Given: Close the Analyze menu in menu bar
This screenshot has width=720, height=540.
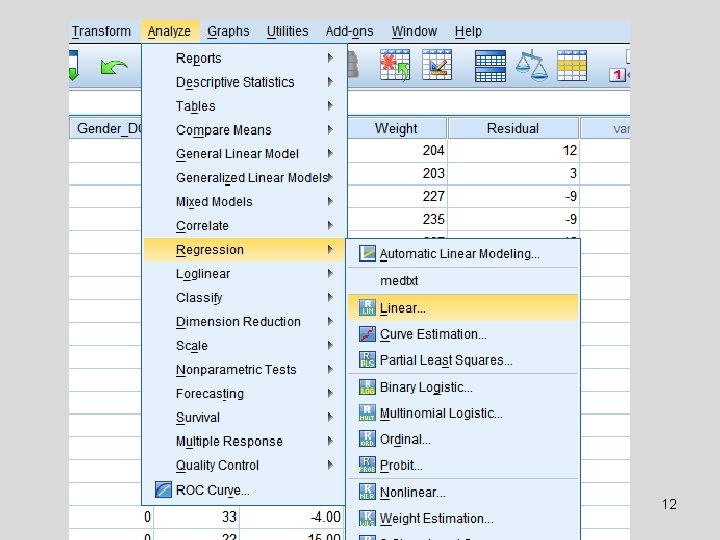Looking at the screenshot, I should 169,31.
